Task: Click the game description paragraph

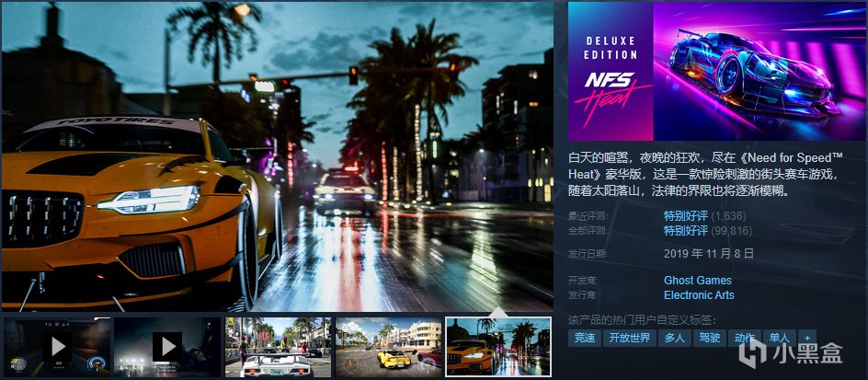Action: 706,175
